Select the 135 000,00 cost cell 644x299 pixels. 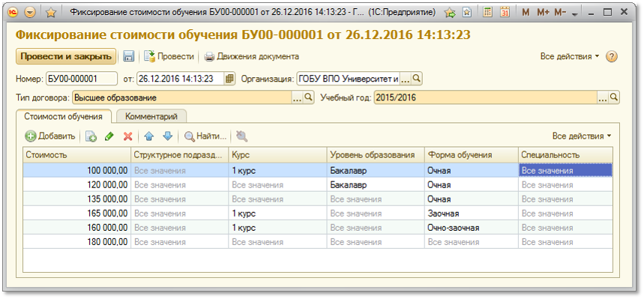pyautogui.click(x=76, y=199)
